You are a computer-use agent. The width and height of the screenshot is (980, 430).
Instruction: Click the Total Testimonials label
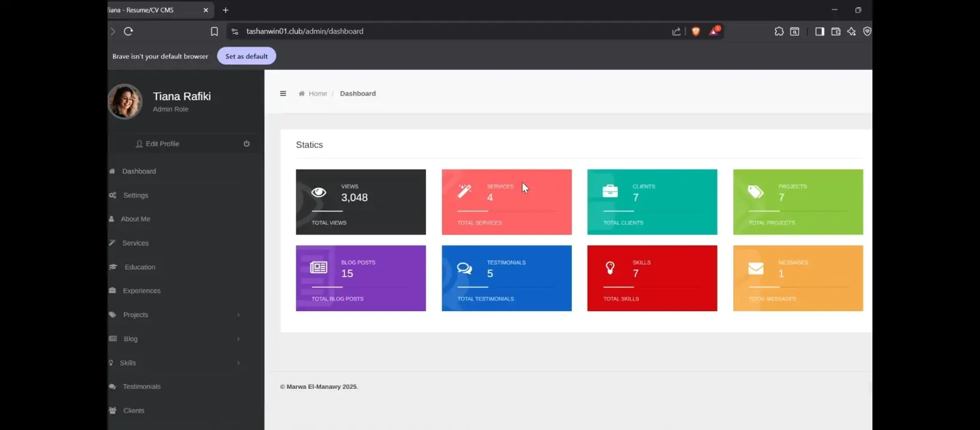(486, 299)
